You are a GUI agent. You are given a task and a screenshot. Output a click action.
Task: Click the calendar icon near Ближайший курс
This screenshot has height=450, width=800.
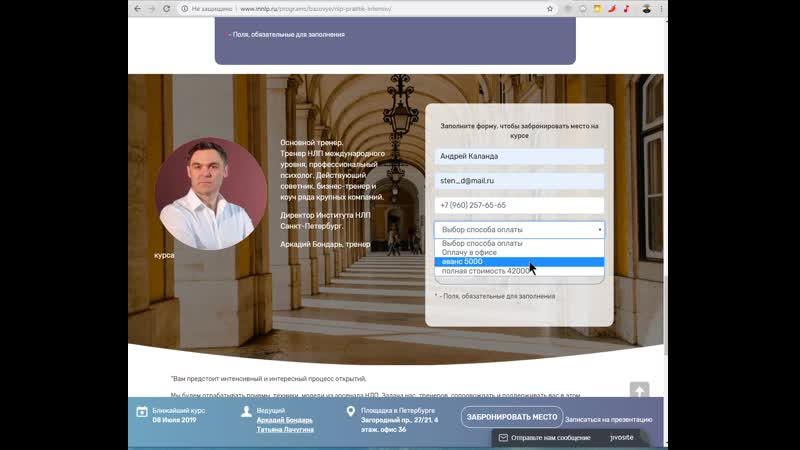(x=142, y=412)
